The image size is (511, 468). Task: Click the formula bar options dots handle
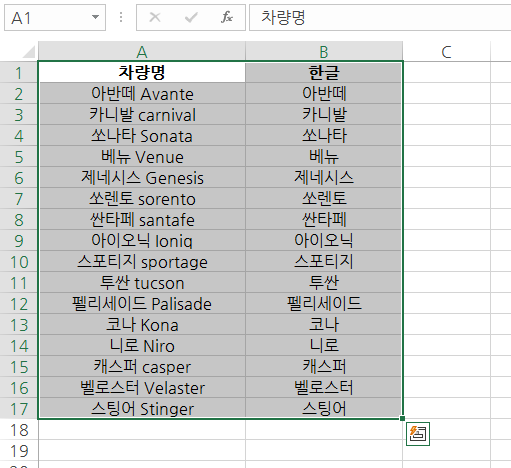(x=121, y=17)
